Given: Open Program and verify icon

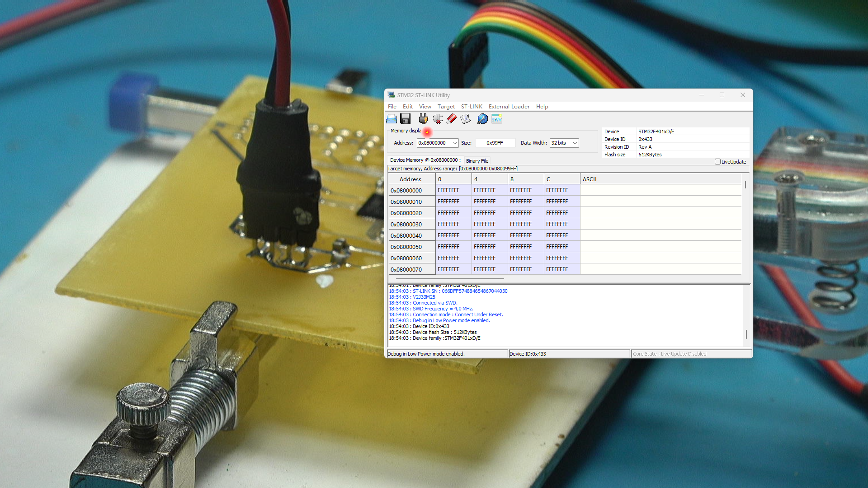Looking at the screenshot, I should (x=465, y=119).
